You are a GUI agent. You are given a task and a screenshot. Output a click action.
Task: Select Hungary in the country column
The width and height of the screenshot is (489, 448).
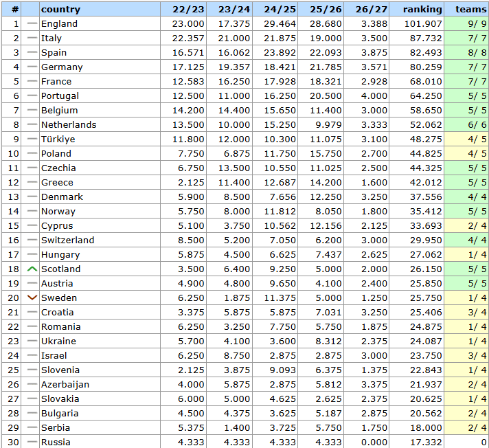tap(60, 255)
